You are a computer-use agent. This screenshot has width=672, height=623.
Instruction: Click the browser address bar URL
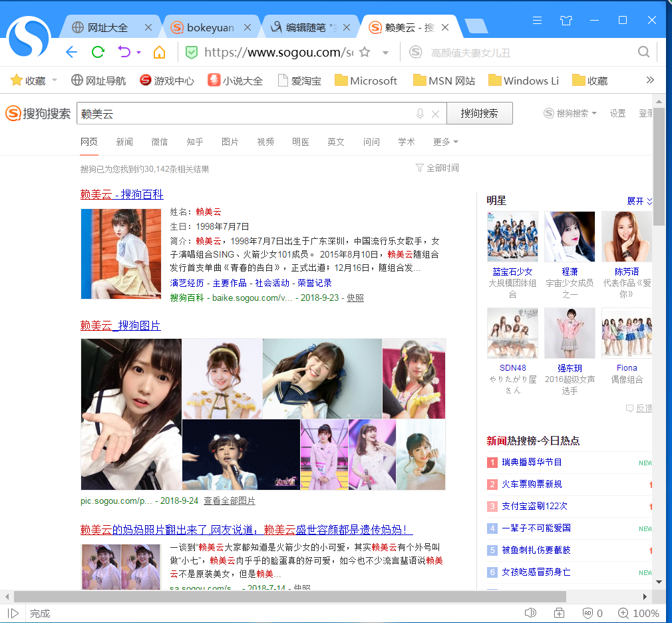[279, 53]
